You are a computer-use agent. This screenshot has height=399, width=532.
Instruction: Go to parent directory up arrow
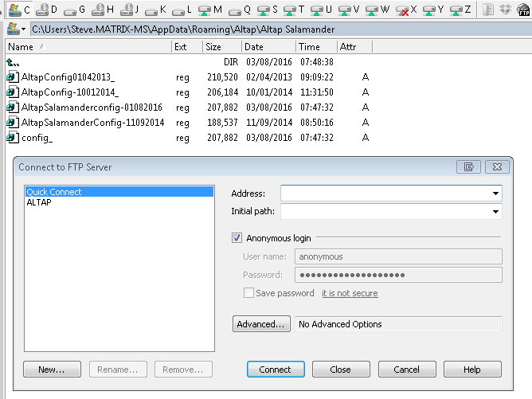coord(13,61)
